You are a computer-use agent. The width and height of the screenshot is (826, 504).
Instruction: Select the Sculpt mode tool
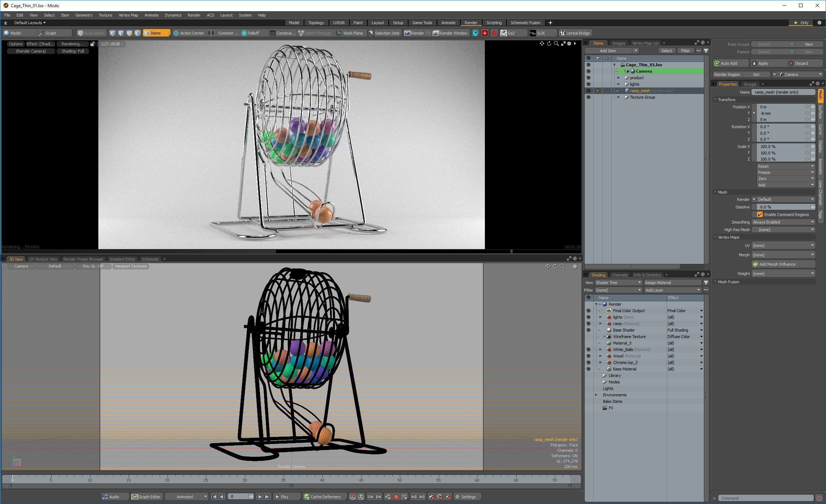click(x=55, y=33)
